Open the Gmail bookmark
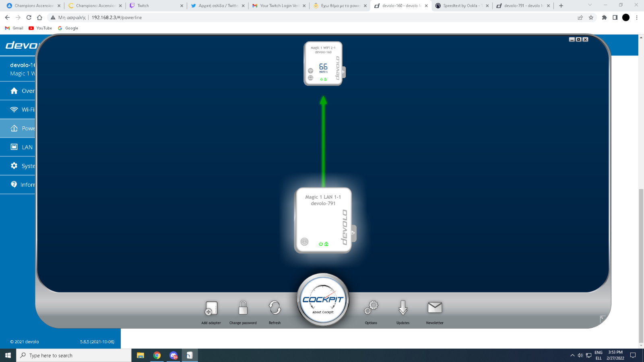Screen dimensions: 644x362 14,28
